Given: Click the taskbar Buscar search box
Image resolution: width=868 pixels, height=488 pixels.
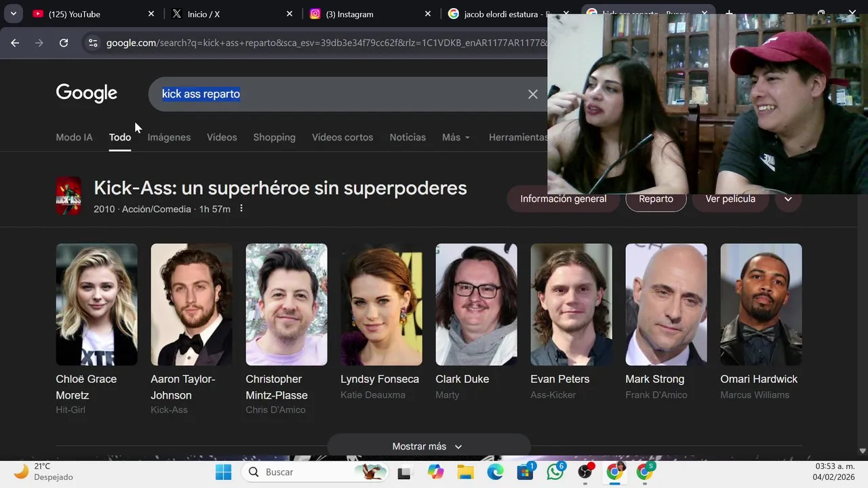Looking at the screenshot, I should coord(316,472).
